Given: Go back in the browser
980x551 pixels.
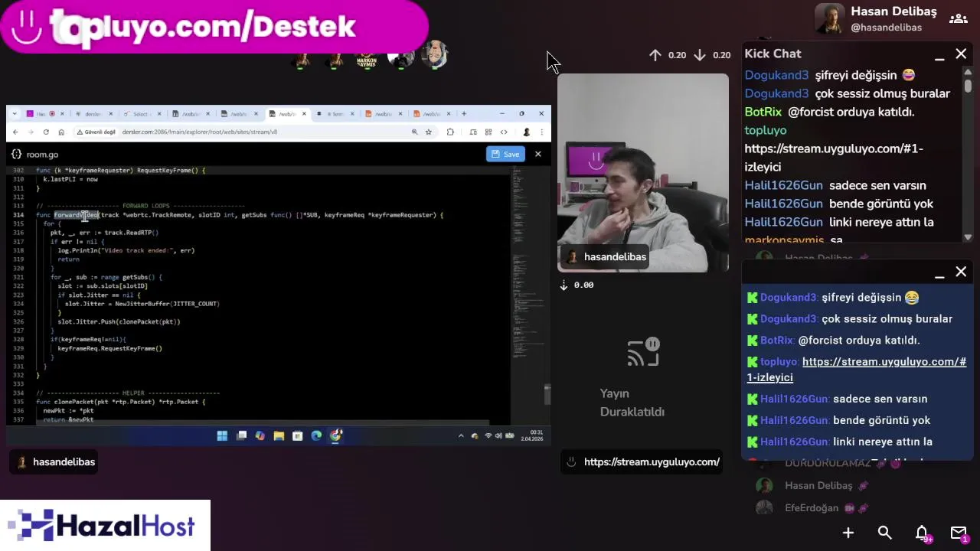Looking at the screenshot, I should [15, 132].
